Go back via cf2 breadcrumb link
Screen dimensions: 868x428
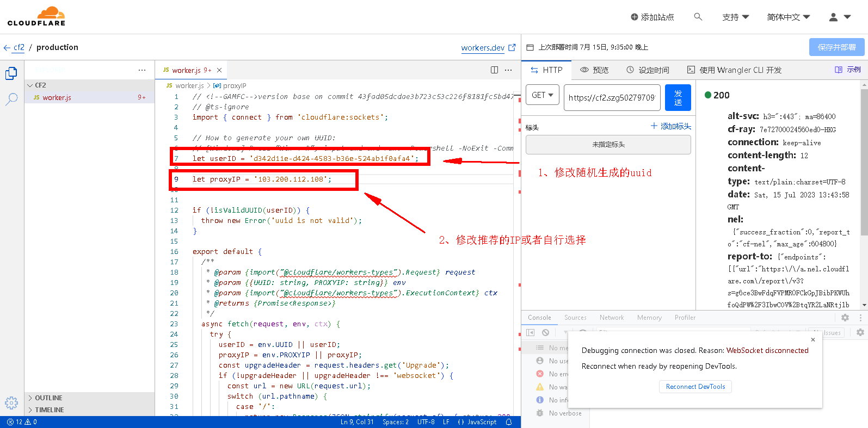pos(19,47)
